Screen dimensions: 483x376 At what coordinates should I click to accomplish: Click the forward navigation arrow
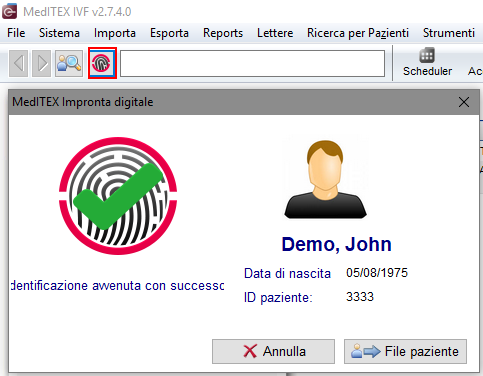click(42, 63)
